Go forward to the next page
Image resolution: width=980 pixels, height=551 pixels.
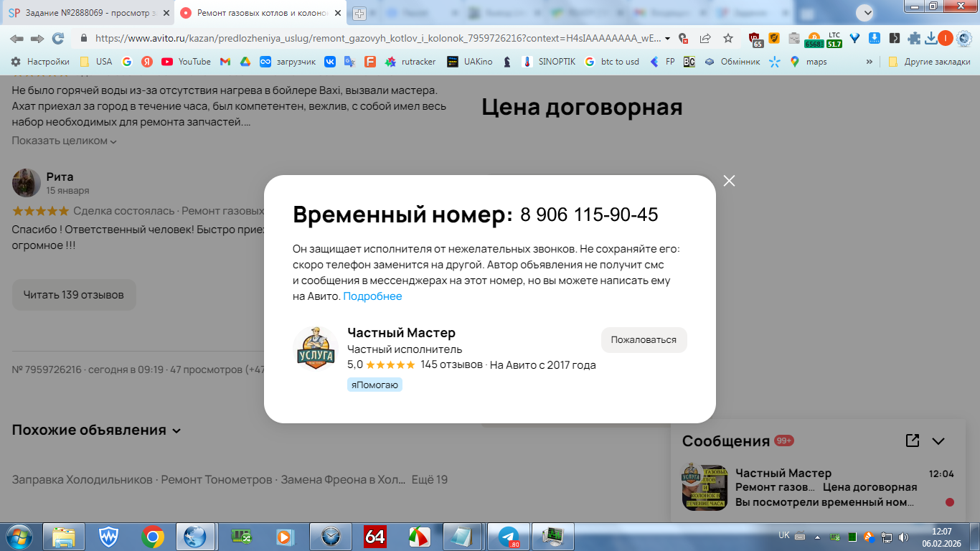coord(37,39)
